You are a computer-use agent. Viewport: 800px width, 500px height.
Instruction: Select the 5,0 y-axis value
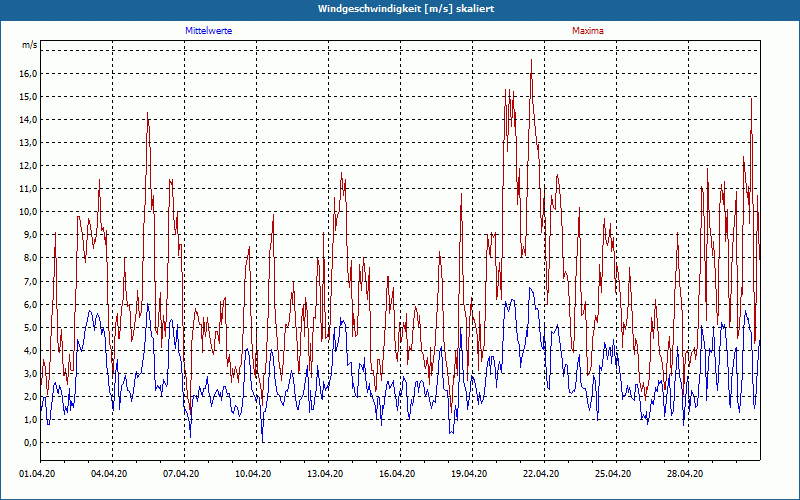coord(31,327)
